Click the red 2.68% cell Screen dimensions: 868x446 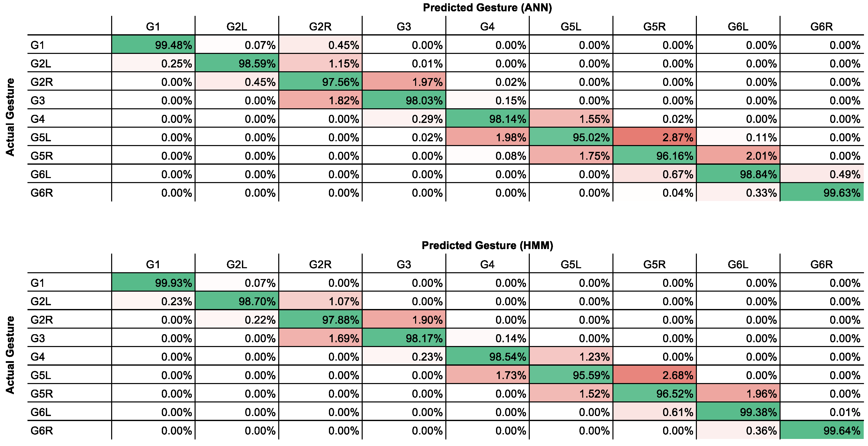pyautogui.click(x=654, y=375)
